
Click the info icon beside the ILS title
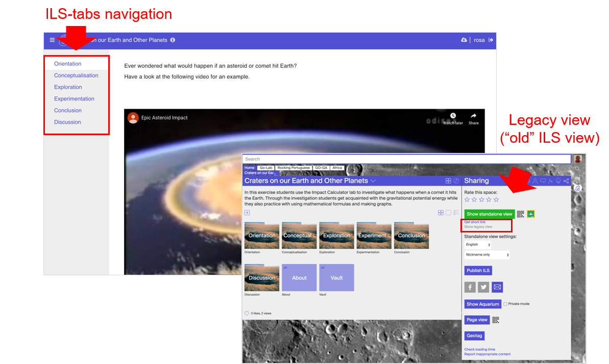(173, 40)
